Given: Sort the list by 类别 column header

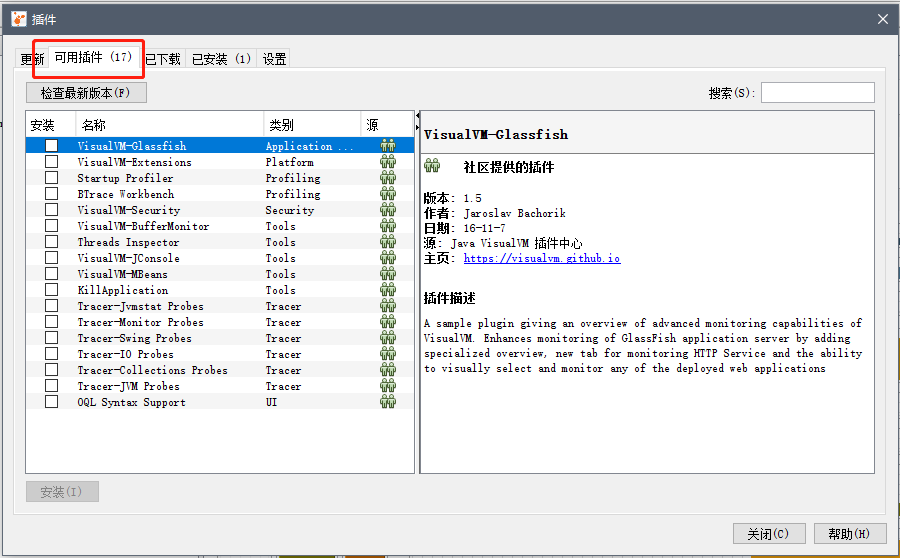Looking at the screenshot, I should pyautogui.click(x=312, y=125).
